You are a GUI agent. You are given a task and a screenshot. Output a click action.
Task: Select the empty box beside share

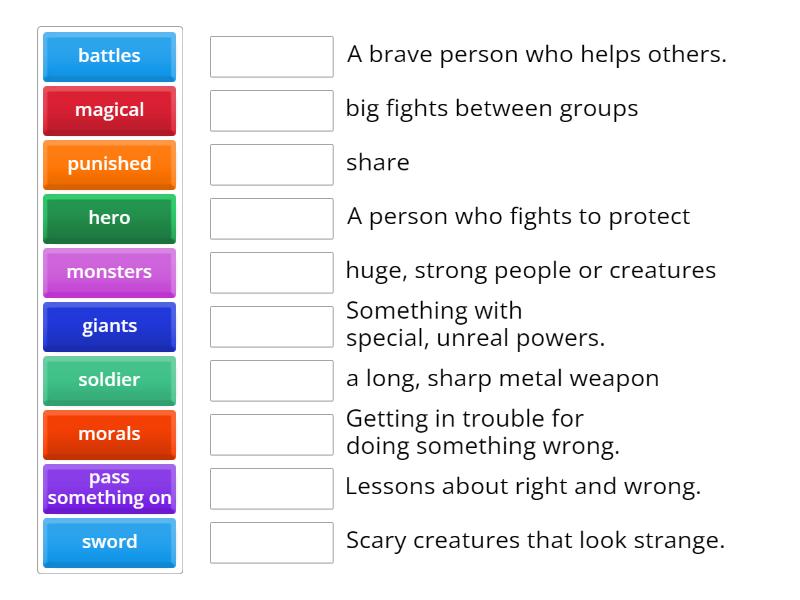(x=271, y=164)
